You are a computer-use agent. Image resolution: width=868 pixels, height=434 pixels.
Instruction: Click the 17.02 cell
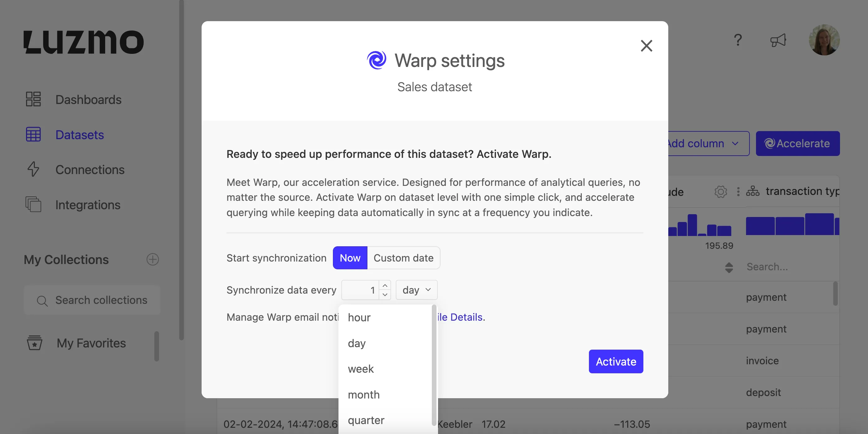[493, 424]
